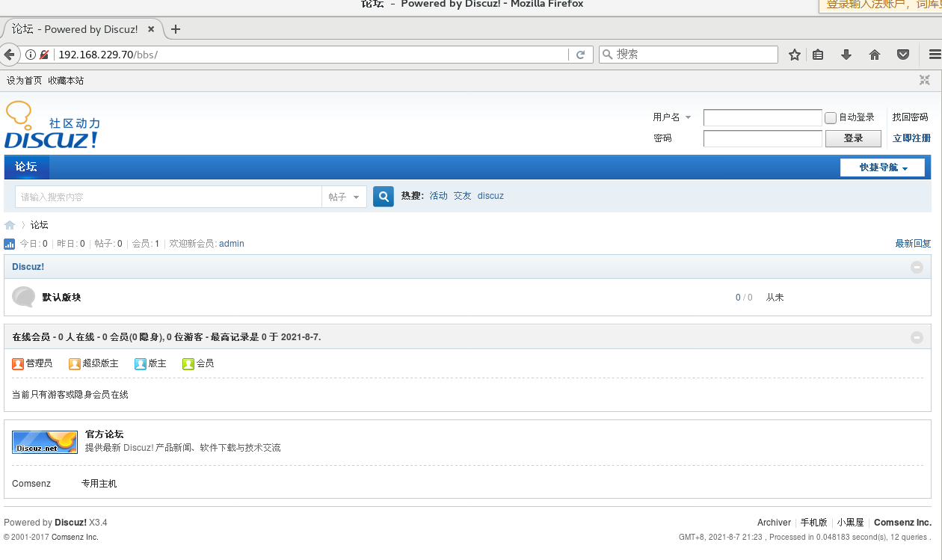Screen dimensions: 942x560
Task: Collapse the 在线会员 online members section
Action: tap(917, 337)
